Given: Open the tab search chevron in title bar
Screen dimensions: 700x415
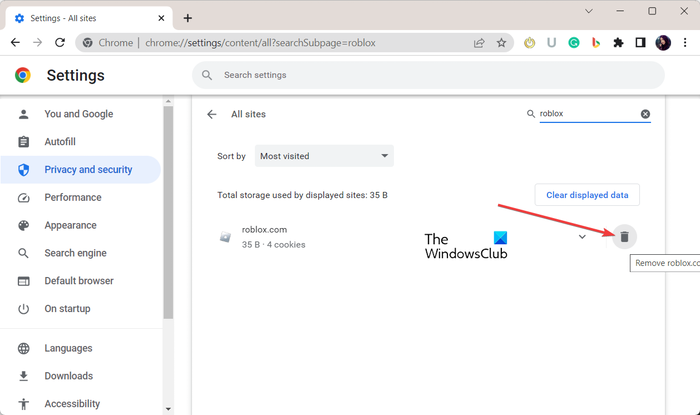Looking at the screenshot, I should click(589, 11).
